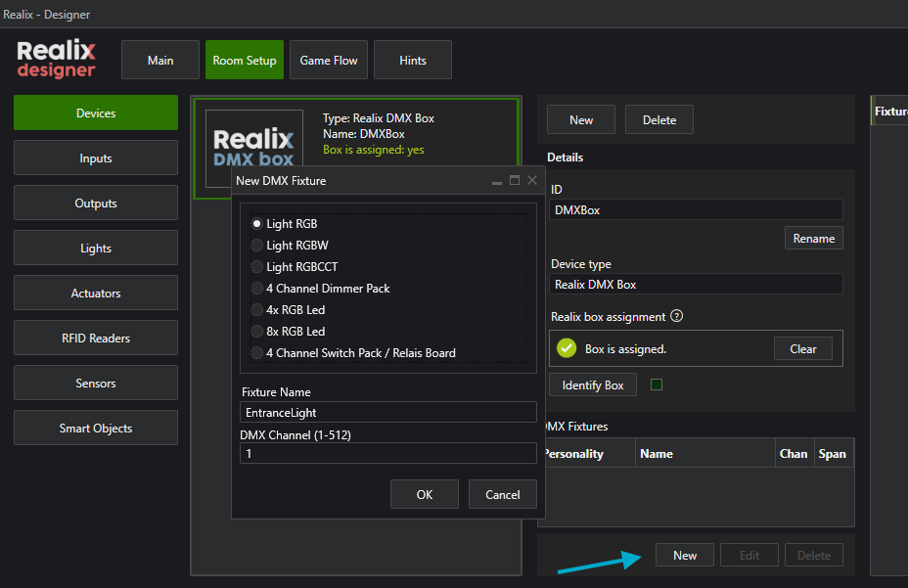Click the Fixture Name input field
Viewport: 908px width, 588px height.
tap(388, 412)
